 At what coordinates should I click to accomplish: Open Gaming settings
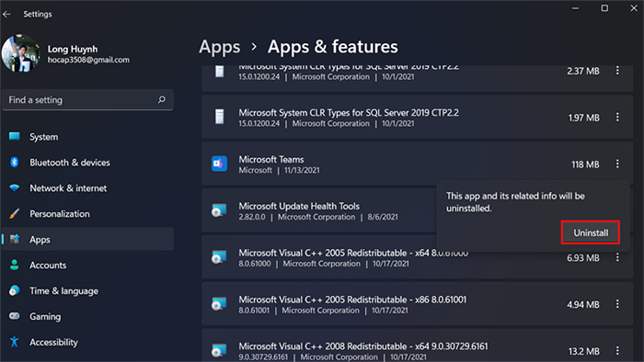click(87, 316)
